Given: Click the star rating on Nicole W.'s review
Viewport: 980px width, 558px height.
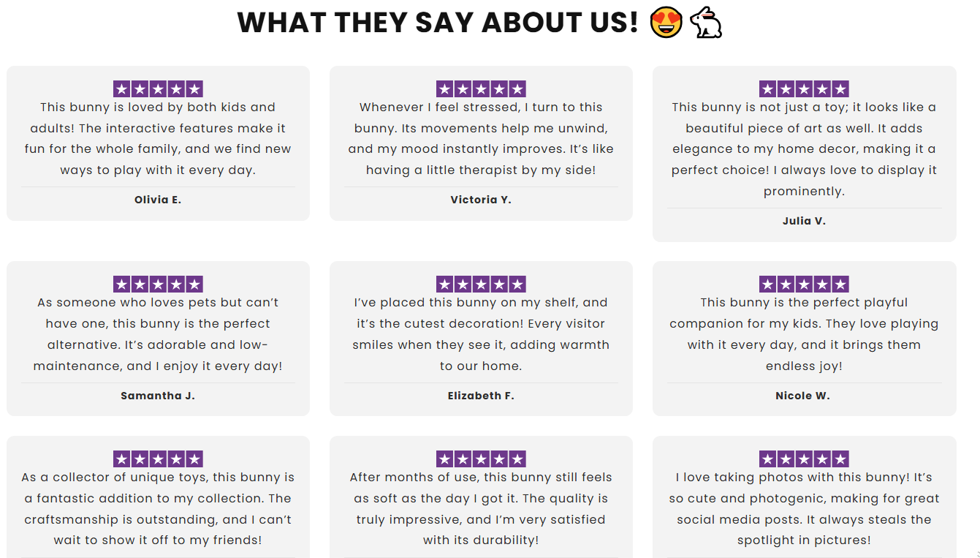Looking at the screenshot, I should (x=804, y=284).
